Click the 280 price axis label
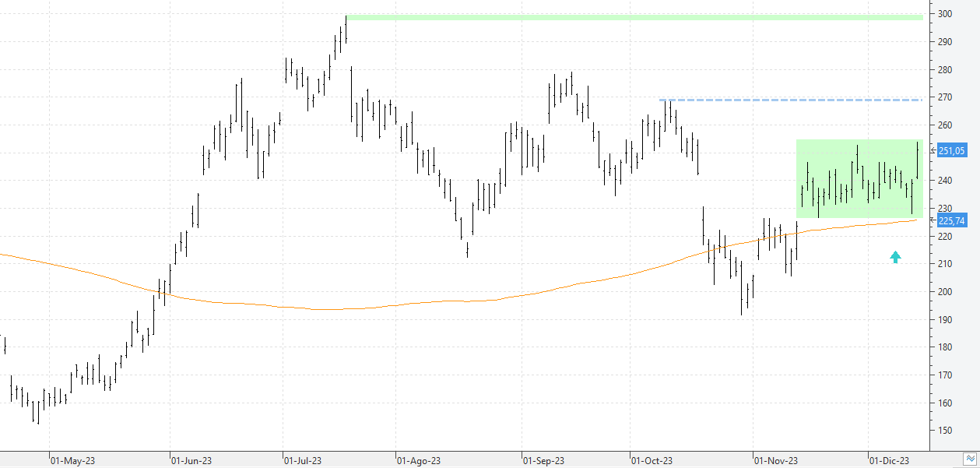The image size is (980, 468). pyautogui.click(x=945, y=70)
